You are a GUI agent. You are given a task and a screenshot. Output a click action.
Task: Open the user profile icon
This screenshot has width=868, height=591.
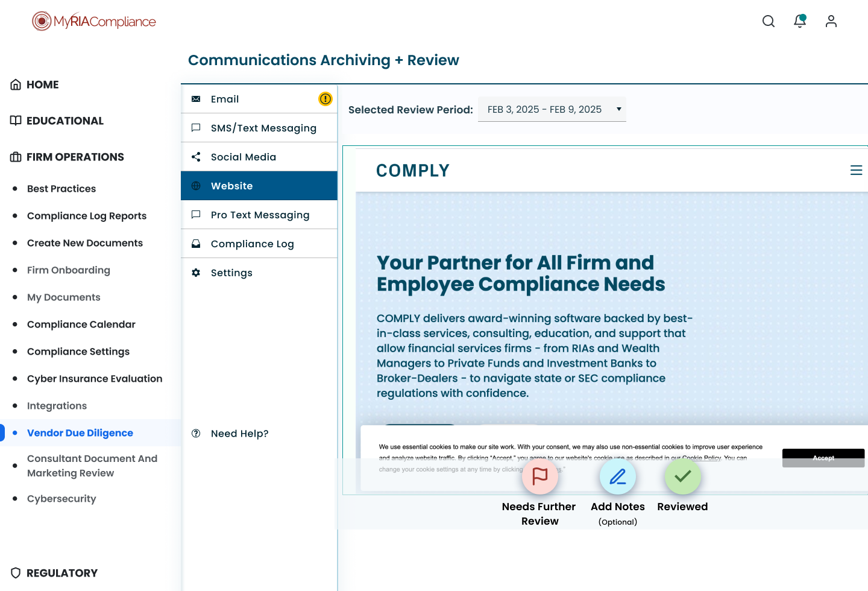[831, 21]
